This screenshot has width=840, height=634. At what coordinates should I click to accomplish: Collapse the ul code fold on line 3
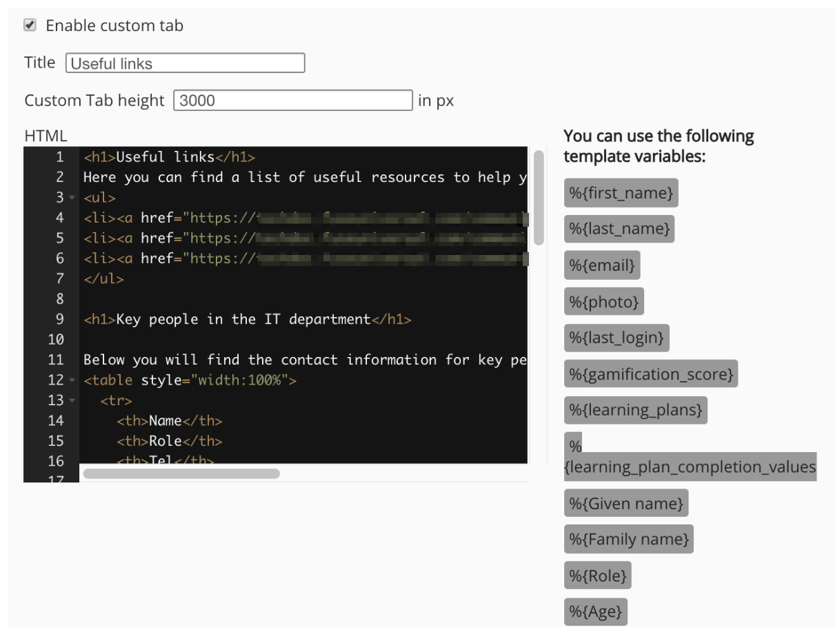click(x=73, y=198)
